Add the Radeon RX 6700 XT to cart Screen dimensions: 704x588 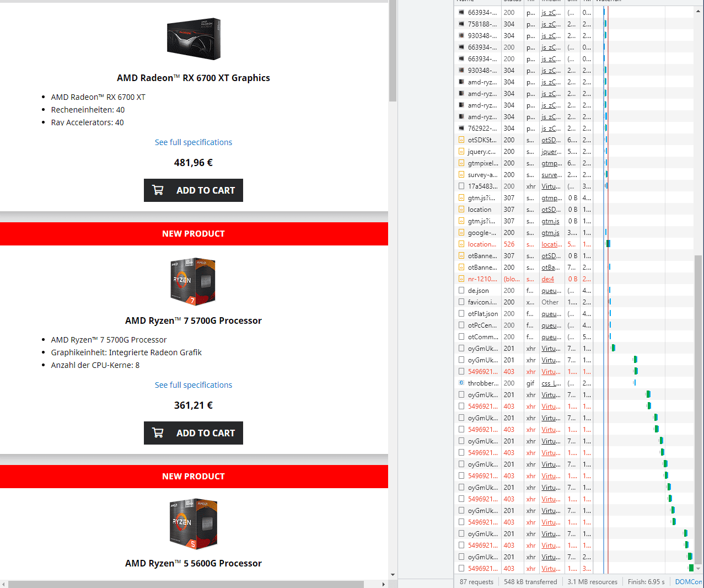click(x=194, y=190)
